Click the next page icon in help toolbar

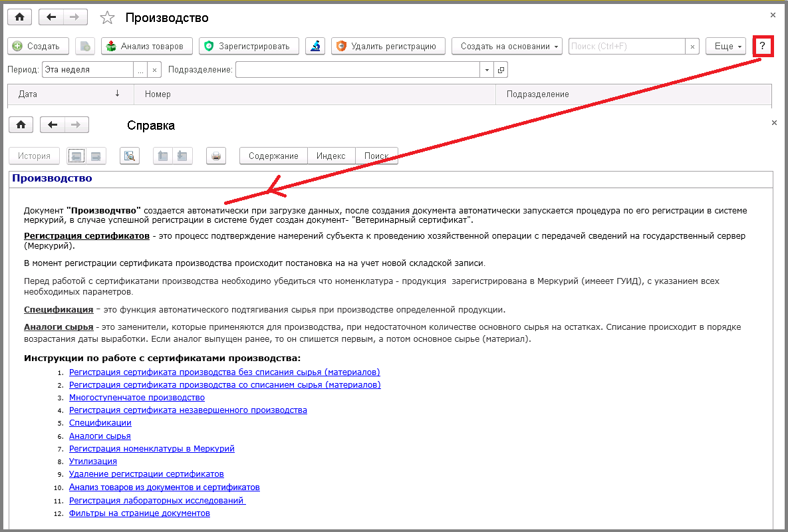96,156
